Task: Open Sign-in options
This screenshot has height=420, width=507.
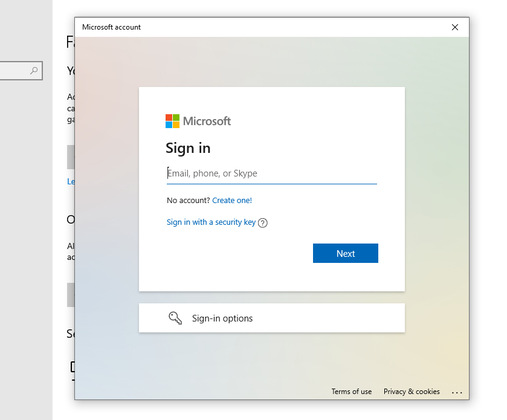Action: click(x=271, y=318)
